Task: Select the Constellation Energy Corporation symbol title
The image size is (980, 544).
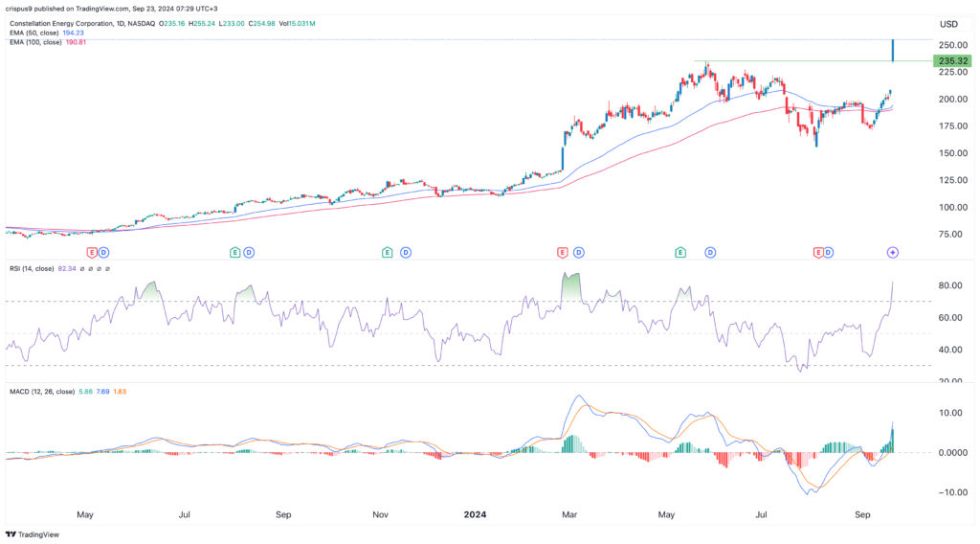Action: pos(62,24)
